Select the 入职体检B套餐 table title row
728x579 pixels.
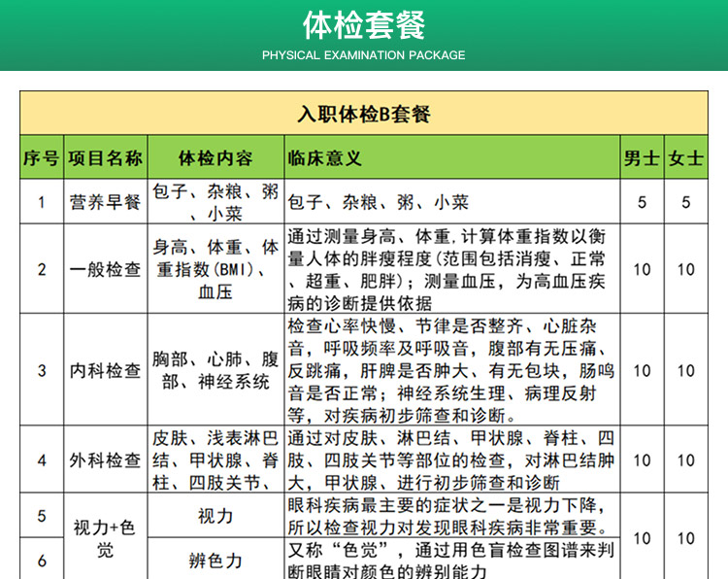[363, 114]
